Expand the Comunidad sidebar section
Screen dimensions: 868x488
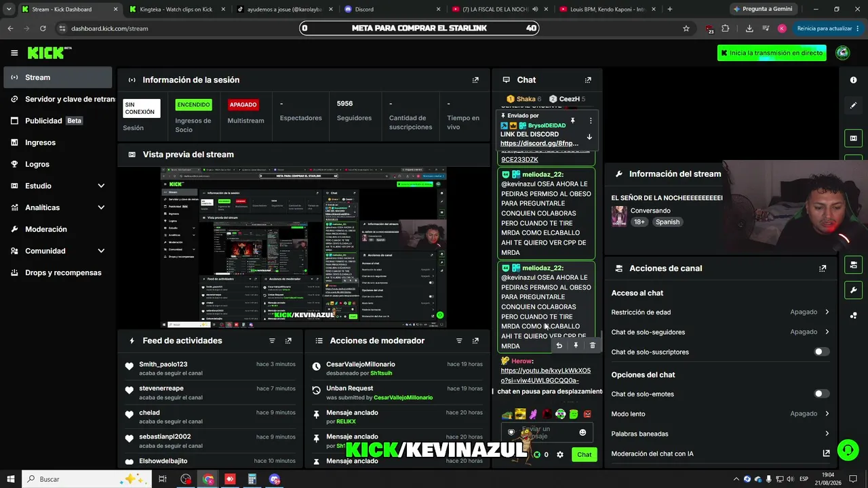click(101, 251)
